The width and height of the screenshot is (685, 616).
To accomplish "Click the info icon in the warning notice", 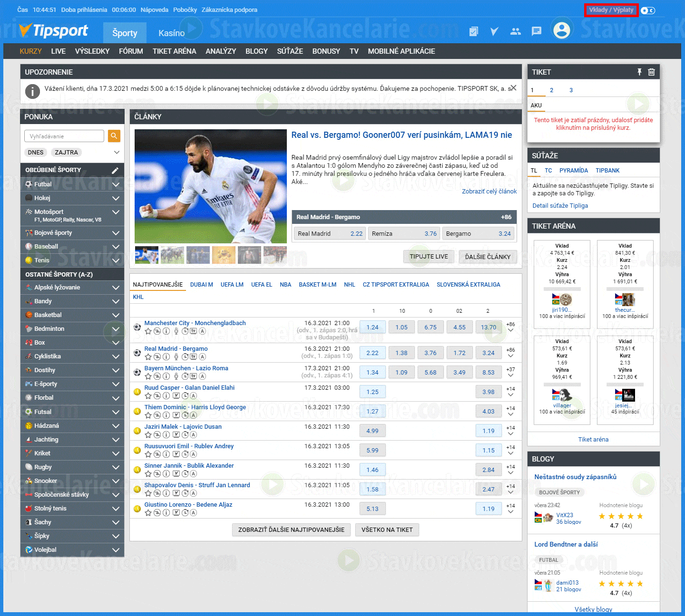I will [32, 91].
